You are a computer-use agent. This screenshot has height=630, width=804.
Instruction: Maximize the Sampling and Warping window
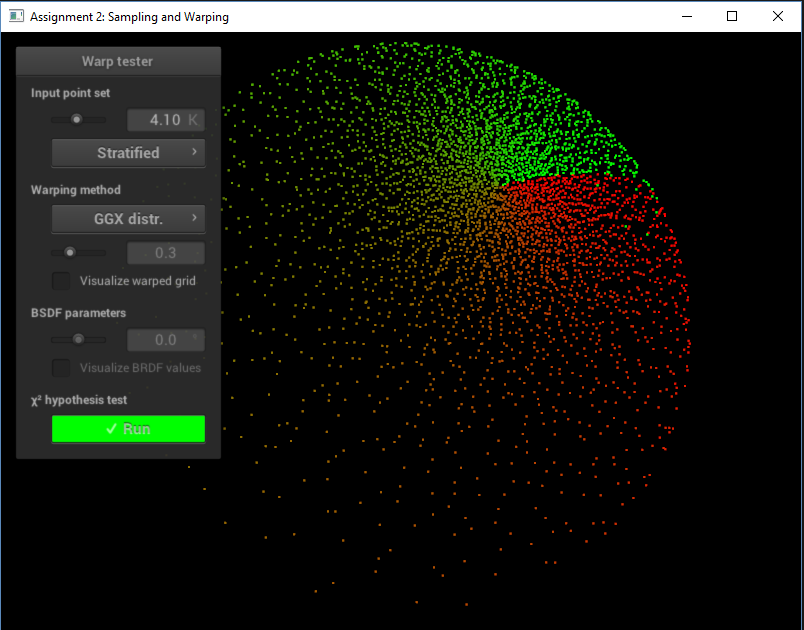732,16
